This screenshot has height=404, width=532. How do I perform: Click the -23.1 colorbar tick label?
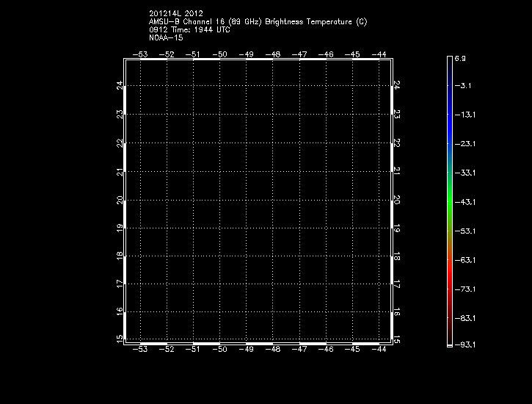point(464,144)
